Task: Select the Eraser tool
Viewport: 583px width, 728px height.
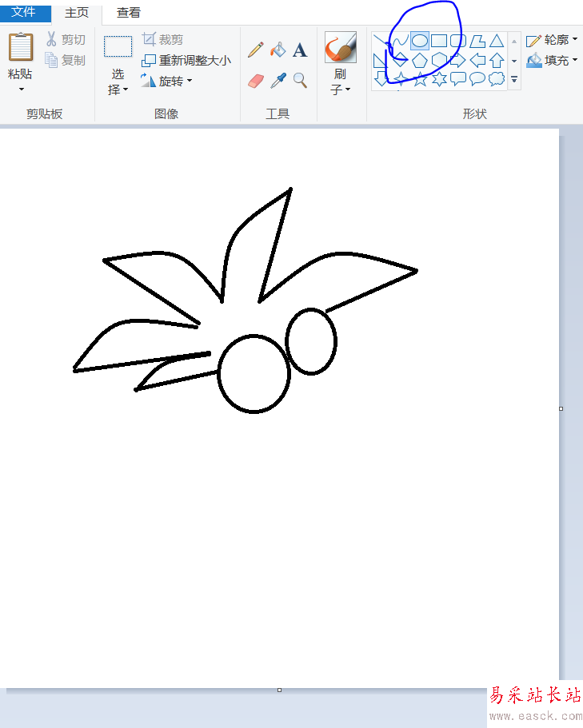Action: (255, 81)
